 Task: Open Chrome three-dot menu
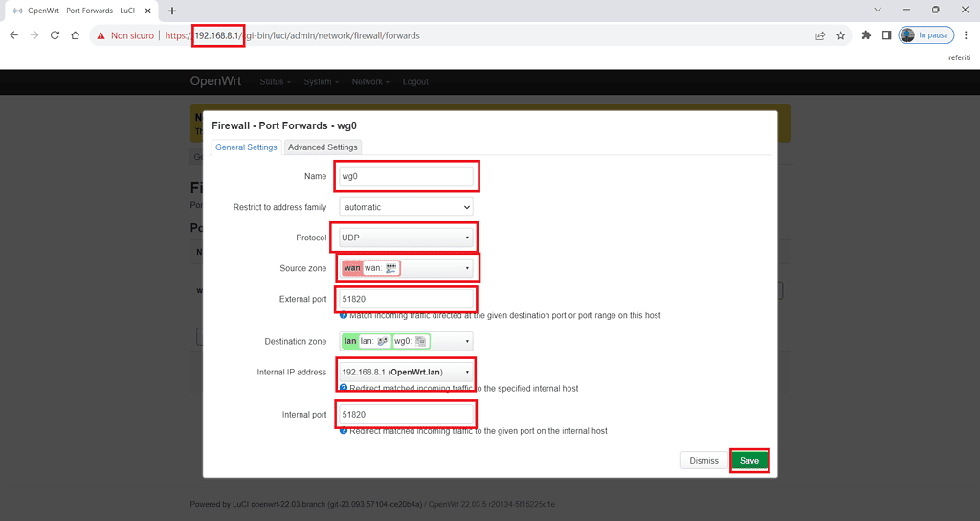(x=966, y=35)
